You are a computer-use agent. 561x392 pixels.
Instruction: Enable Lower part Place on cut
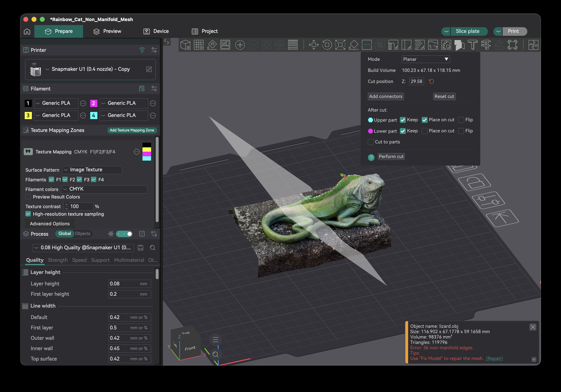tap(425, 131)
